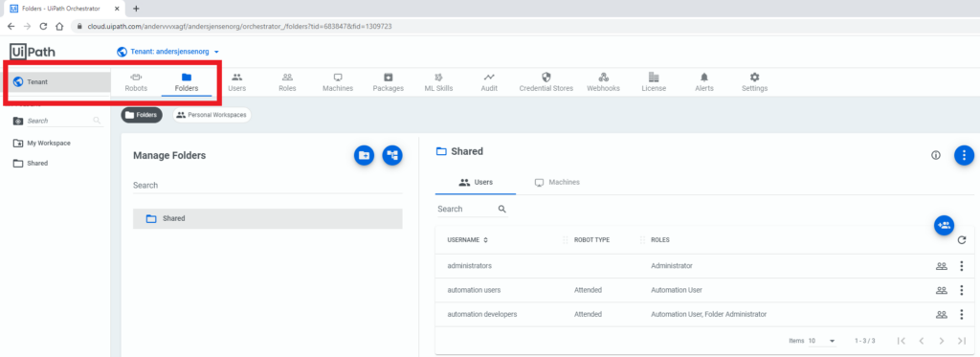Switch to Personal Workspaces view

[212, 115]
